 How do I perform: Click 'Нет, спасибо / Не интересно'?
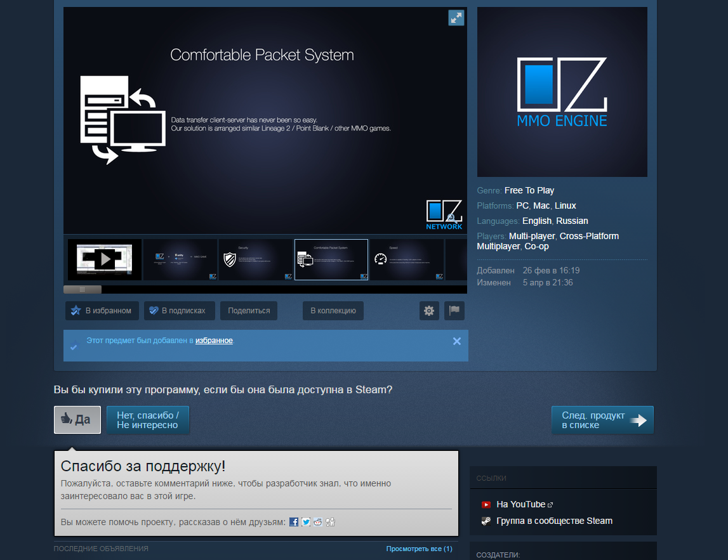coord(148,420)
